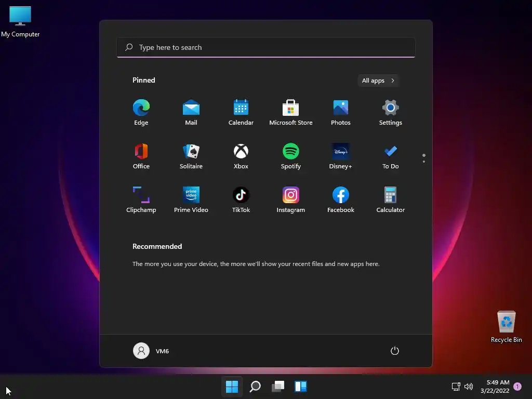Click the volume speaker icon in tray
The width and height of the screenshot is (532, 399).
[469, 386]
